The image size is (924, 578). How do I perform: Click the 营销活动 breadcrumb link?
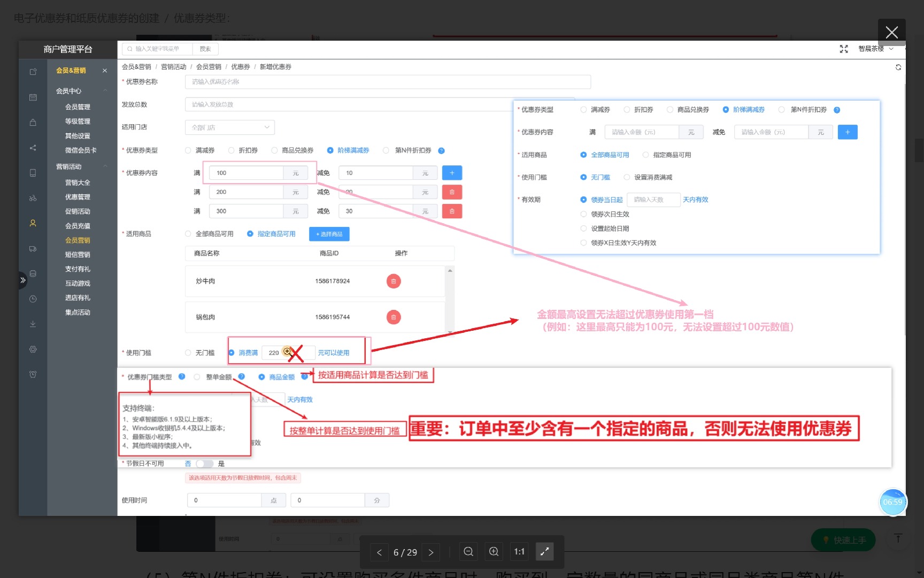(x=174, y=67)
